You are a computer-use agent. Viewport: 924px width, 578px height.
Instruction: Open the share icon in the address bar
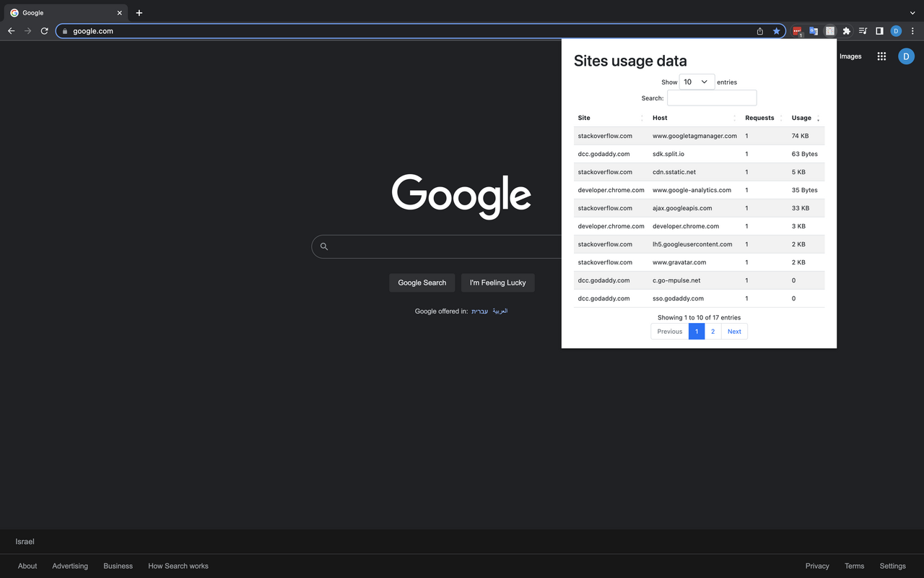[759, 31]
